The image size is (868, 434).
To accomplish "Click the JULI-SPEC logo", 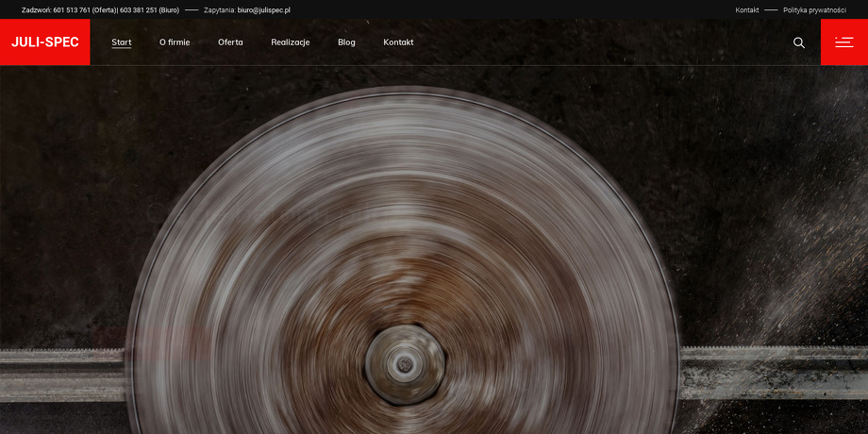I will click(45, 42).
